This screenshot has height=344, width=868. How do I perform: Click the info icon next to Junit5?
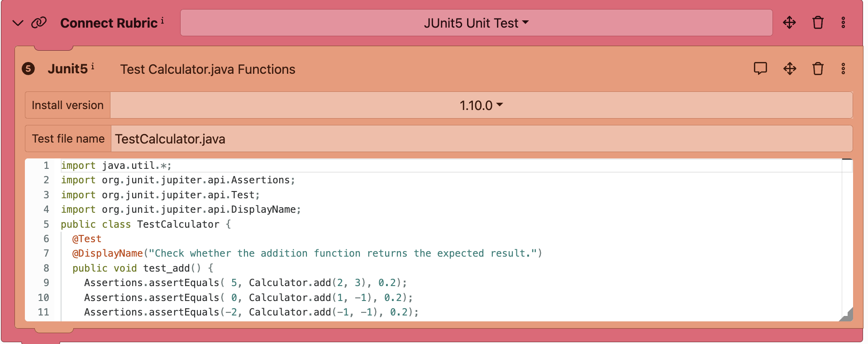(x=93, y=67)
